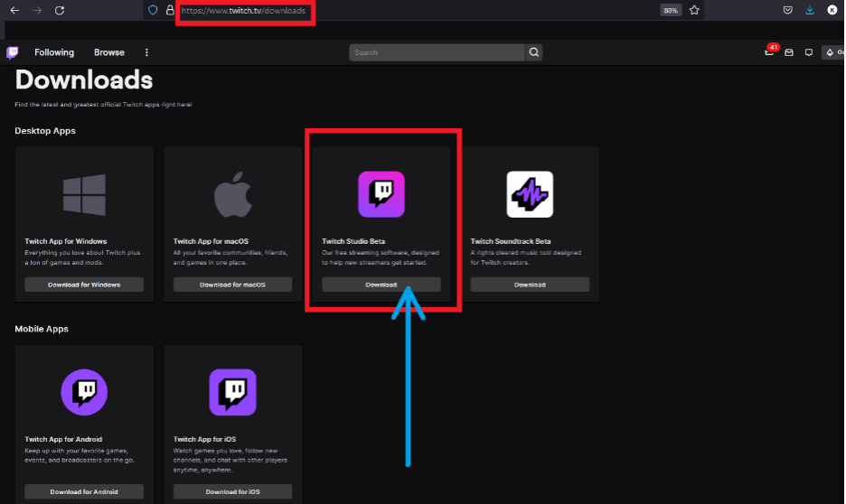This screenshot has width=846, height=504.
Task: Click the 'Twitch App for macOS' title
Action: tap(211, 241)
